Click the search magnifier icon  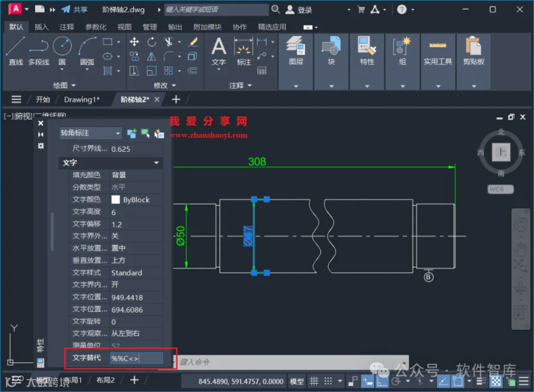point(275,9)
